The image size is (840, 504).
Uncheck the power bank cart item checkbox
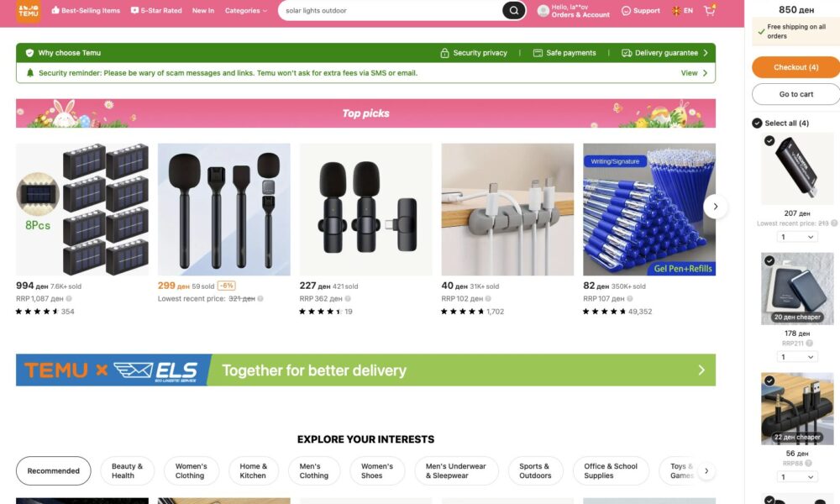pos(769,260)
